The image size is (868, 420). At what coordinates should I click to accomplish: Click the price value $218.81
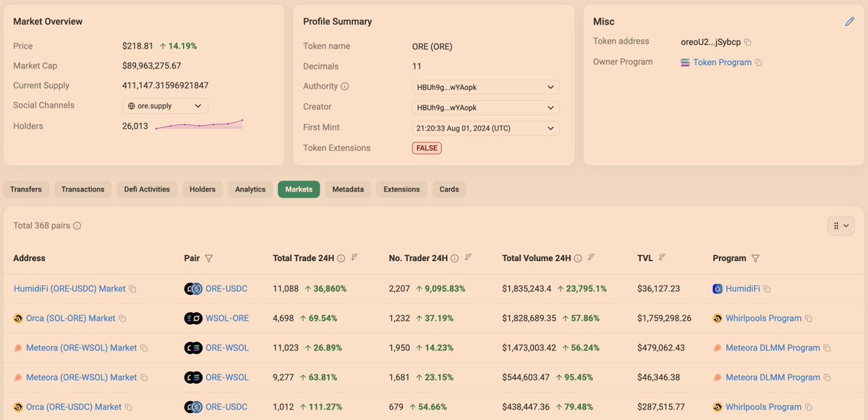pos(137,46)
